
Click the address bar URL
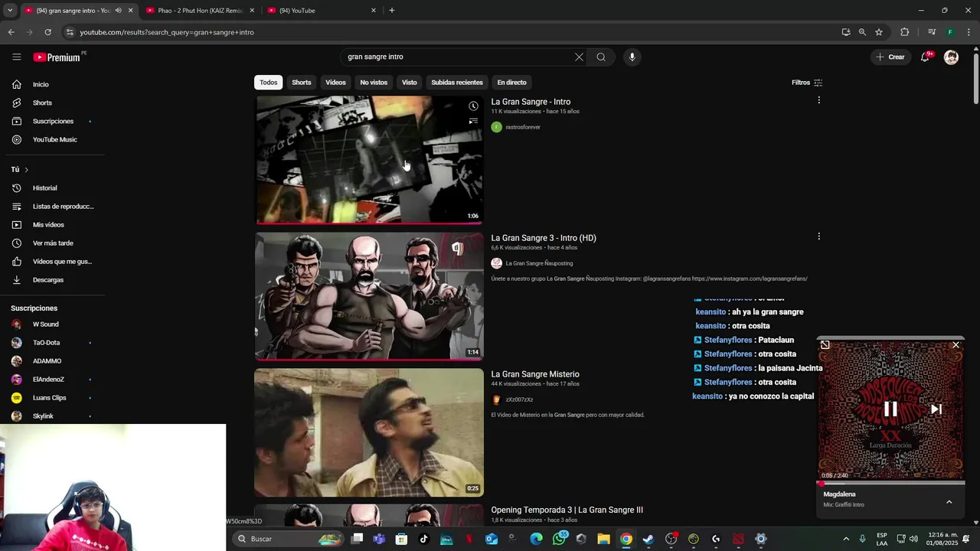tap(167, 32)
